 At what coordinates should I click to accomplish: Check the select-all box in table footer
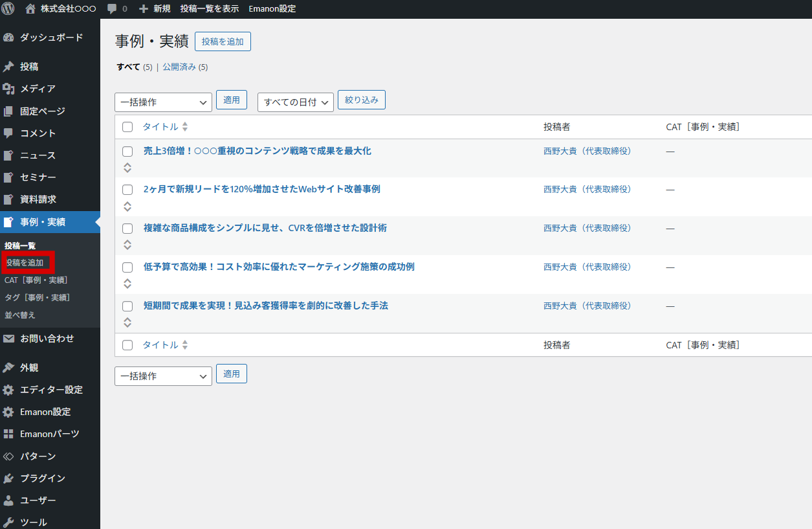[x=127, y=345]
